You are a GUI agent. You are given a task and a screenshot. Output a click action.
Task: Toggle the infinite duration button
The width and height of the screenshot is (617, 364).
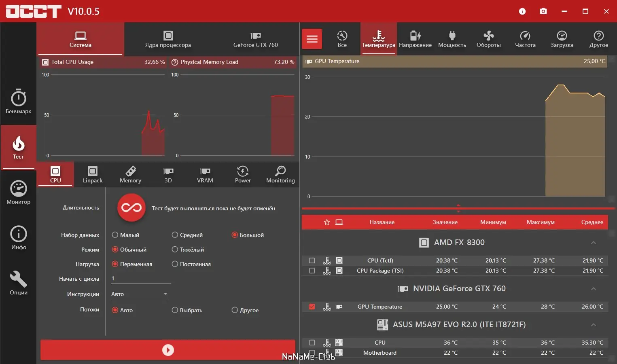(x=131, y=208)
